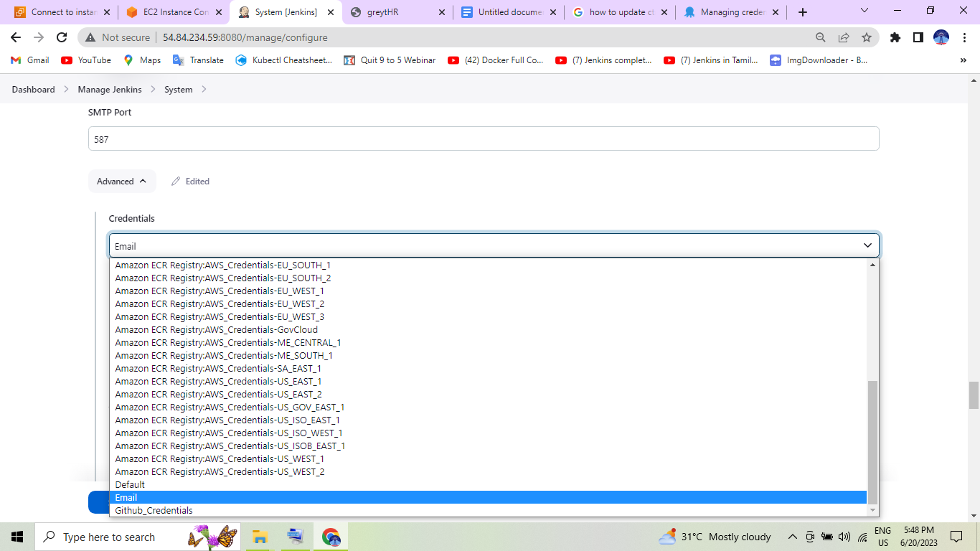The image size is (980, 551).
Task: Focus the SMTP Port field
Action: (x=484, y=139)
